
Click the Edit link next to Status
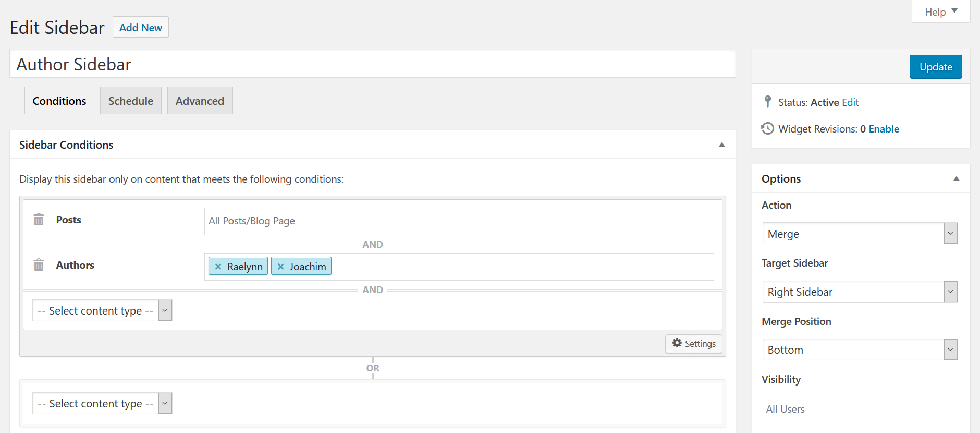tap(850, 102)
